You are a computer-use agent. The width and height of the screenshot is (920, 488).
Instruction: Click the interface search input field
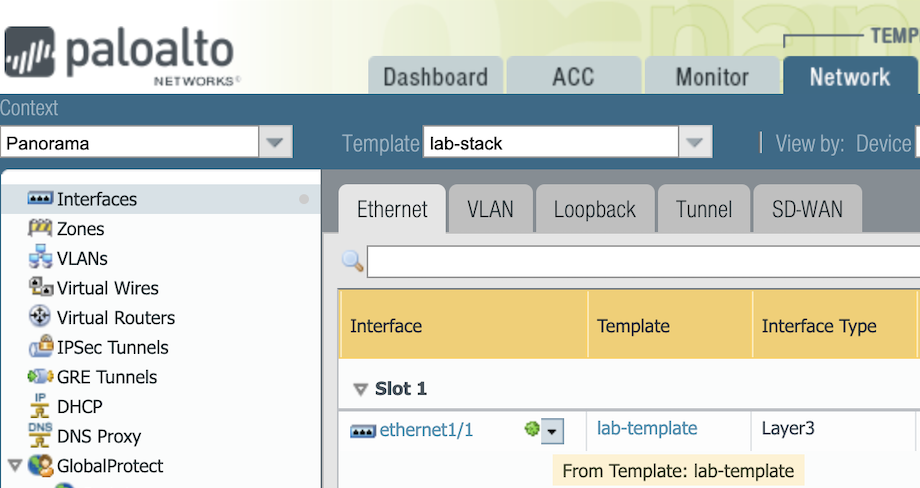tap(640, 262)
